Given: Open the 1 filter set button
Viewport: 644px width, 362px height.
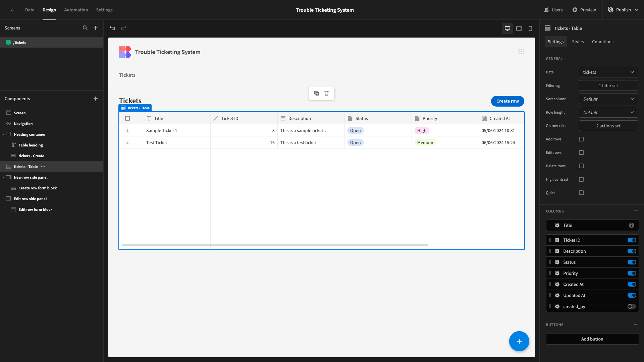Looking at the screenshot, I should (x=608, y=86).
